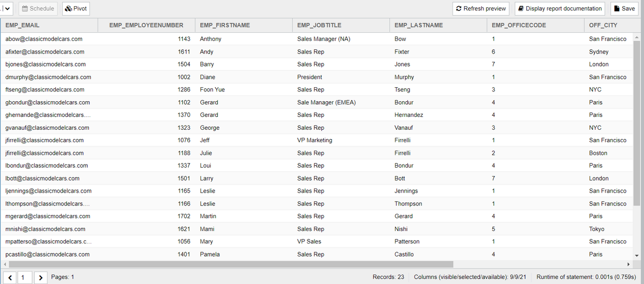Go to the previous page arrow
The height and width of the screenshot is (284, 644).
pyautogui.click(x=11, y=278)
